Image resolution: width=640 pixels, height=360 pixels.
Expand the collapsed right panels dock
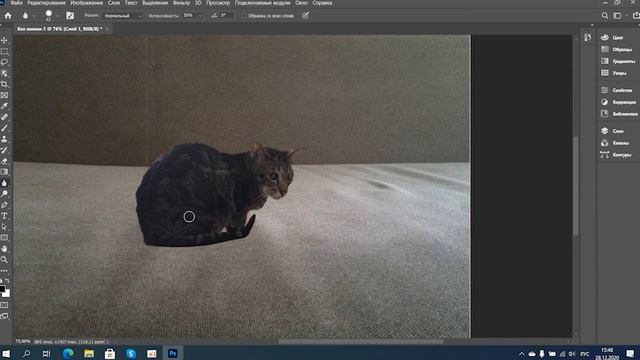(x=592, y=25)
